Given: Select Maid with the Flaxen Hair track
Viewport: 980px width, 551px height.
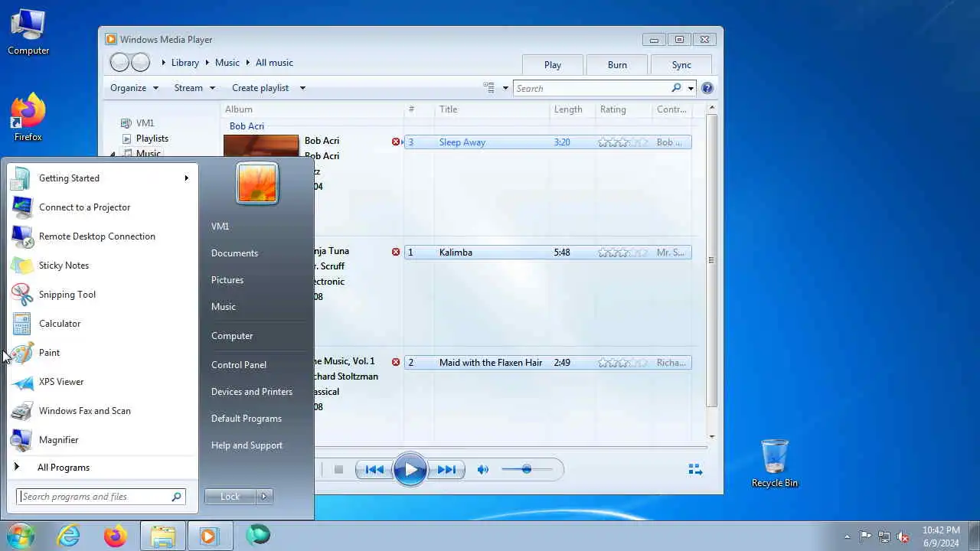Looking at the screenshot, I should [547, 363].
